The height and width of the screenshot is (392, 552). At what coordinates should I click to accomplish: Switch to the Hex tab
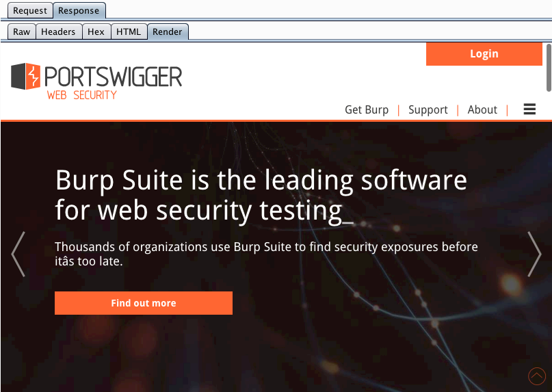[x=96, y=31]
